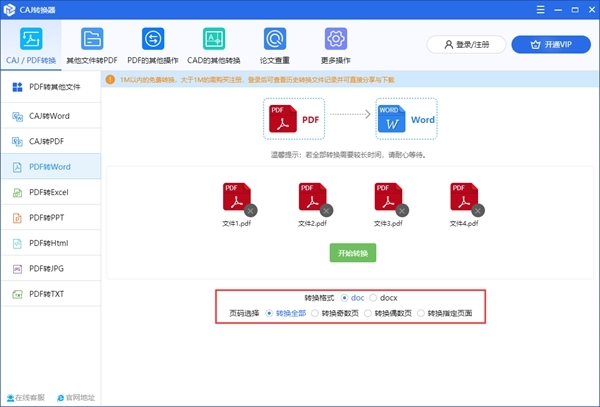Open the 官网地址 link
This screenshot has width=600, height=407.
75,398
